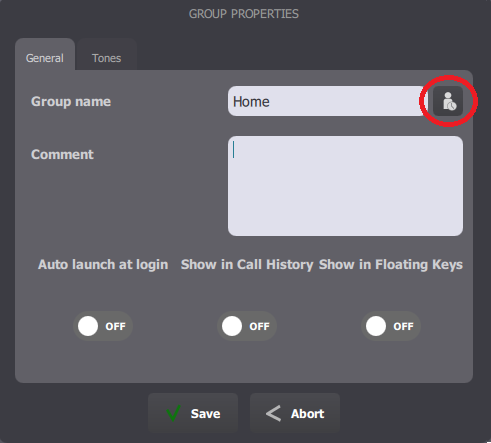
Task: Click the left-arrow icon on Abort
Action: click(x=273, y=414)
